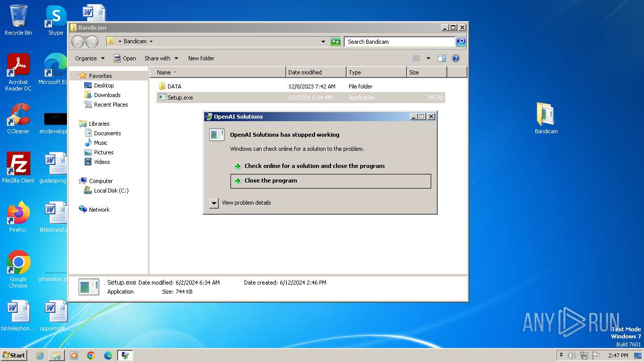Click the Explorer forward navigation arrow
Screen dimensions: 644x362
pyautogui.click(x=92, y=42)
